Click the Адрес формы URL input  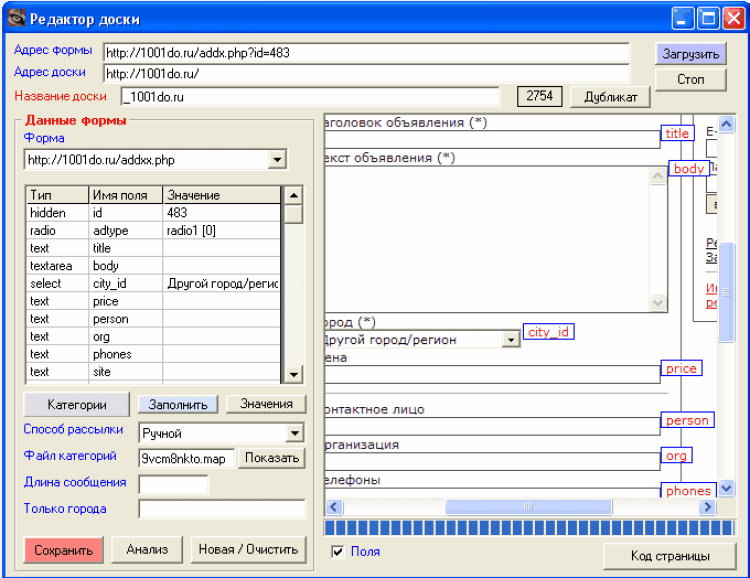[x=366, y=52]
